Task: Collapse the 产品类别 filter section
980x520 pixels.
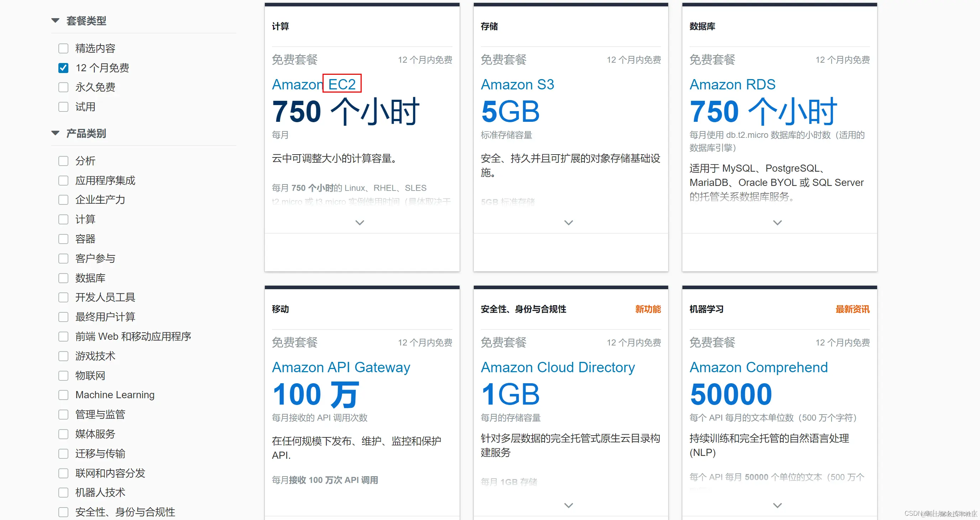Action: pyautogui.click(x=56, y=133)
